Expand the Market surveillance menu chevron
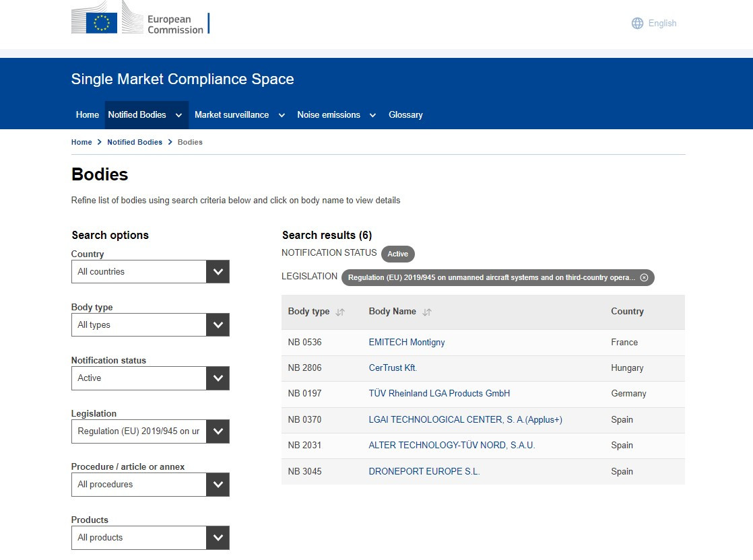 pos(282,115)
